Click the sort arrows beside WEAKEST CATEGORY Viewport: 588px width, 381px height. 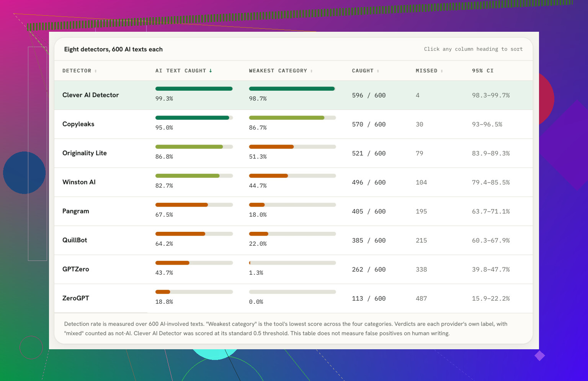[x=312, y=71]
